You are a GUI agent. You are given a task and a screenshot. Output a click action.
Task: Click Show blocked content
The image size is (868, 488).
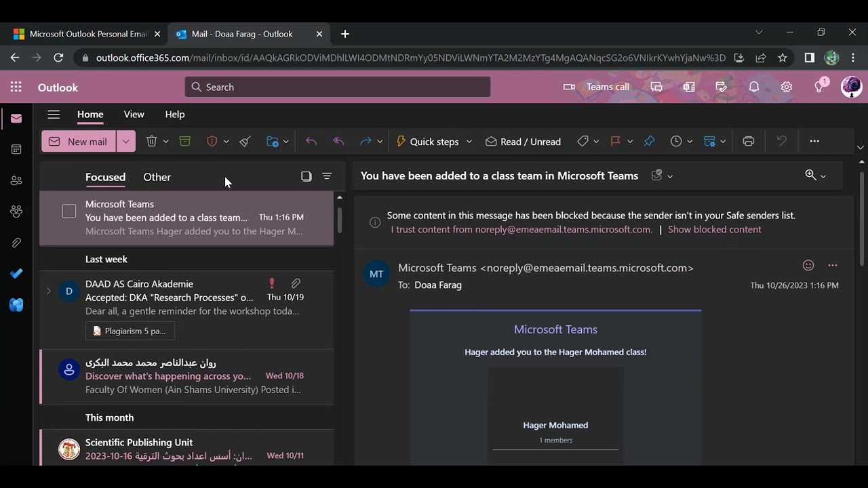click(715, 229)
